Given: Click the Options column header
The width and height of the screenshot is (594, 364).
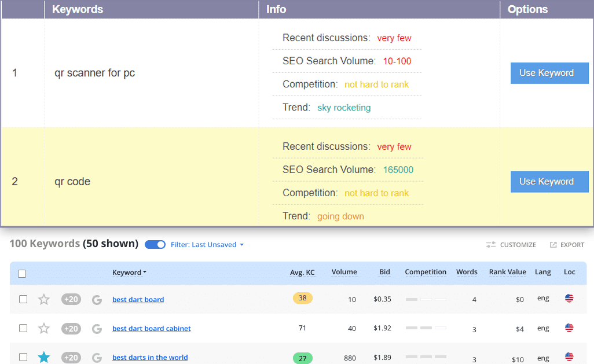Looking at the screenshot, I should point(527,9).
